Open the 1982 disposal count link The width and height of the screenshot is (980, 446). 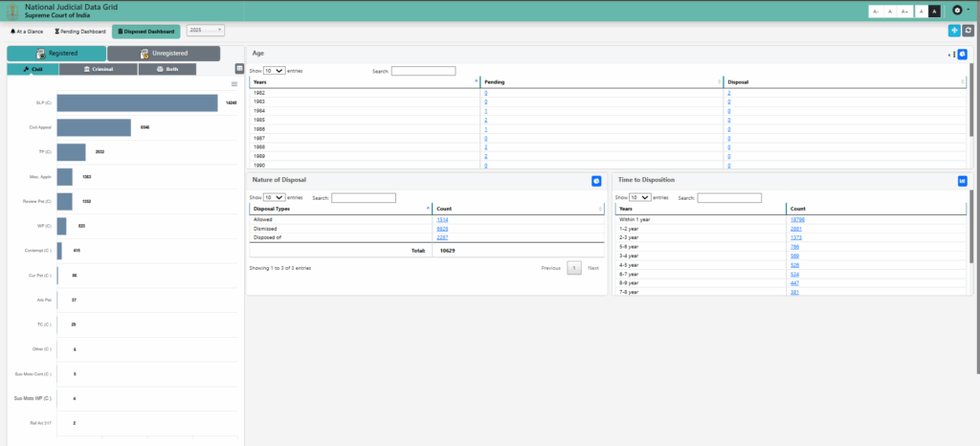[728, 93]
